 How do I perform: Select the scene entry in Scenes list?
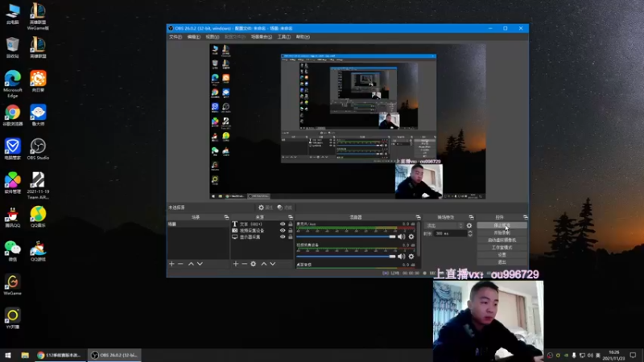[198, 224]
